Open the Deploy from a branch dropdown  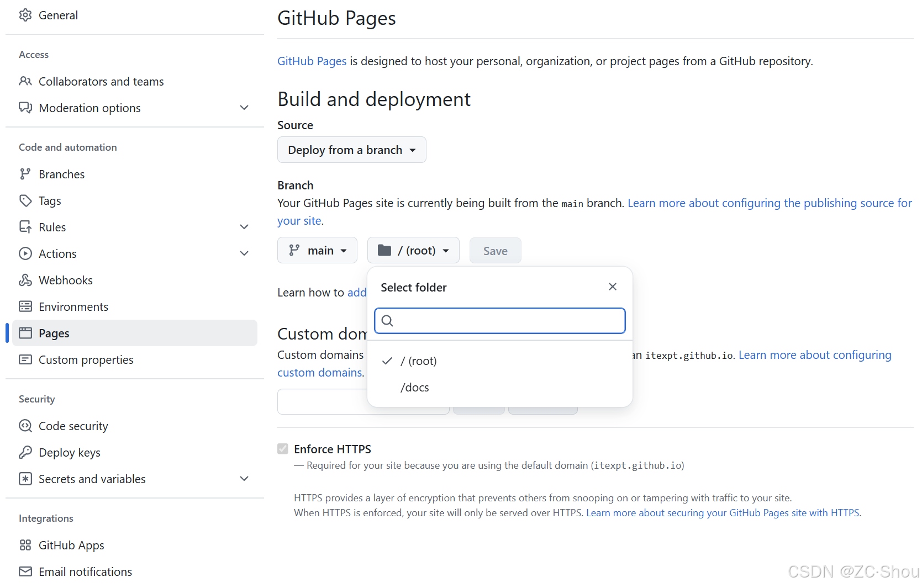click(x=351, y=150)
